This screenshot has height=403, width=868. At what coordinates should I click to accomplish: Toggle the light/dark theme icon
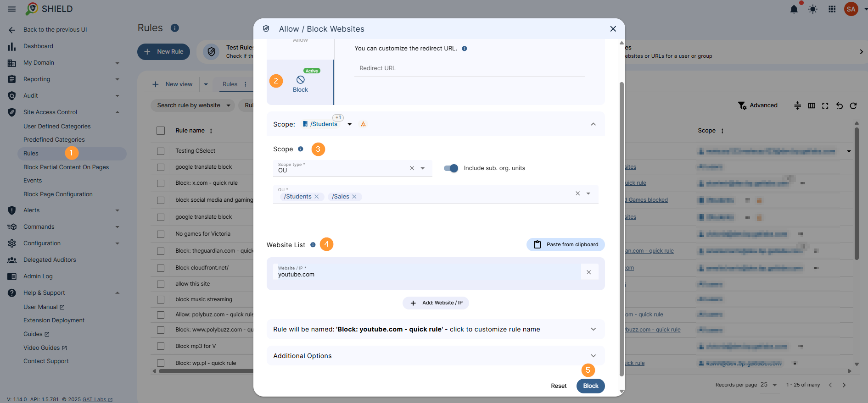(813, 9)
